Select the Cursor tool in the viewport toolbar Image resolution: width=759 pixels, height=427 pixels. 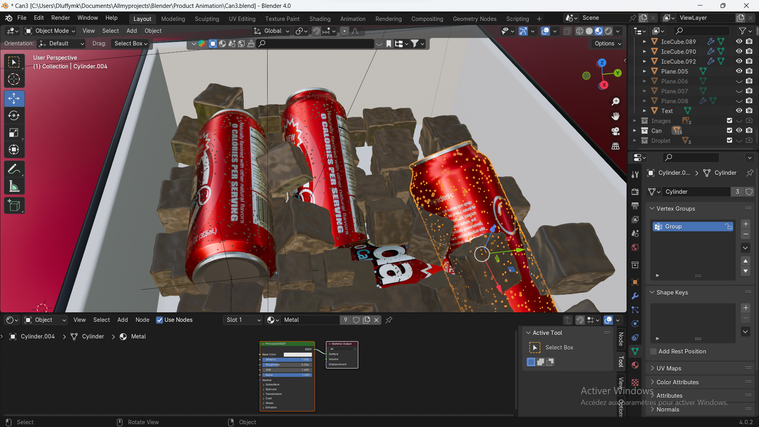click(14, 80)
